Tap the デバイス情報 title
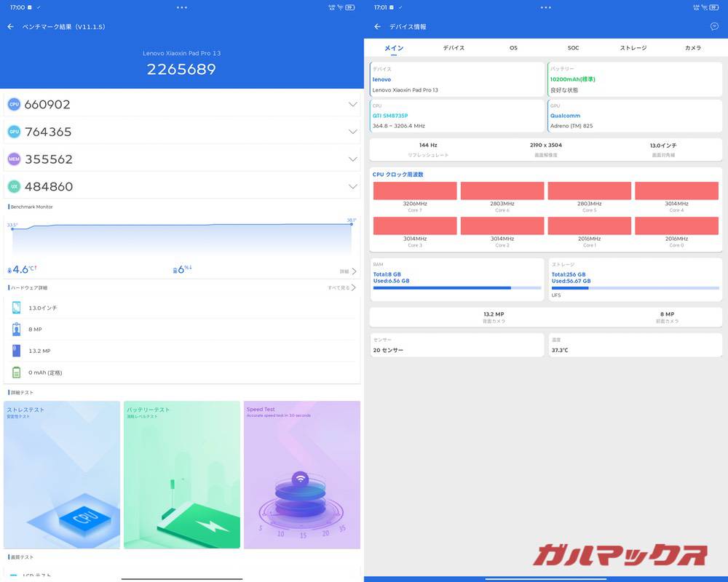 pos(408,27)
